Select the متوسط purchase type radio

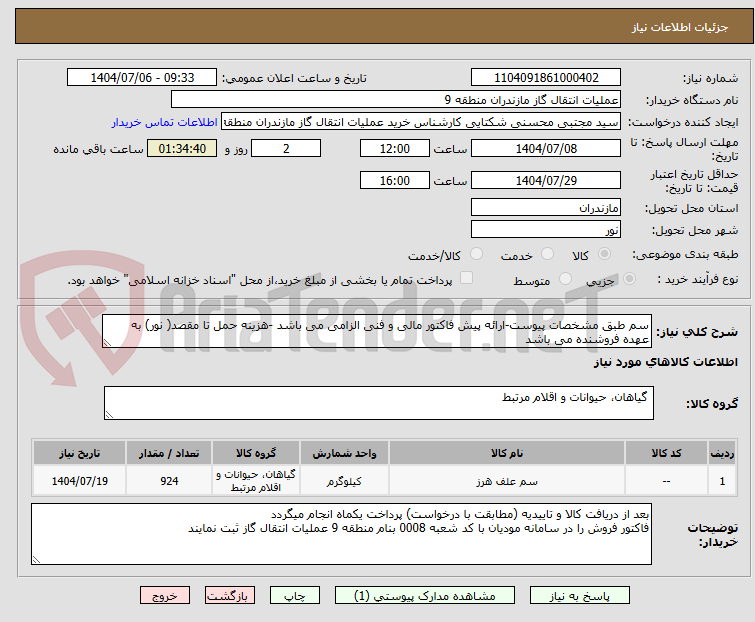[565, 279]
